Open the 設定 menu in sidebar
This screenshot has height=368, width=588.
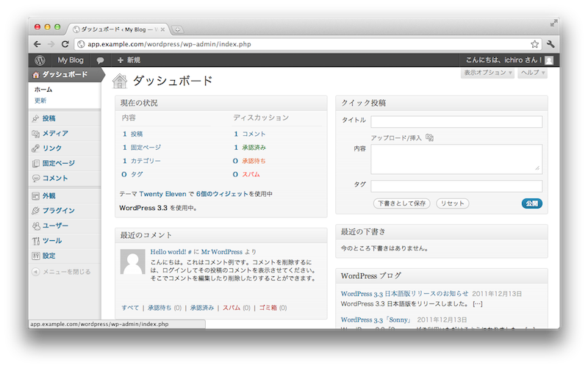[49, 256]
